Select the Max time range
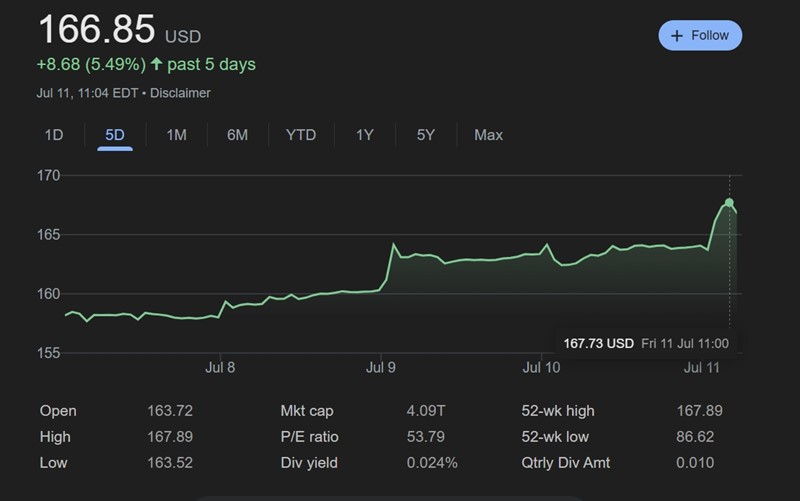This screenshot has width=800, height=501. pyautogui.click(x=488, y=135)
